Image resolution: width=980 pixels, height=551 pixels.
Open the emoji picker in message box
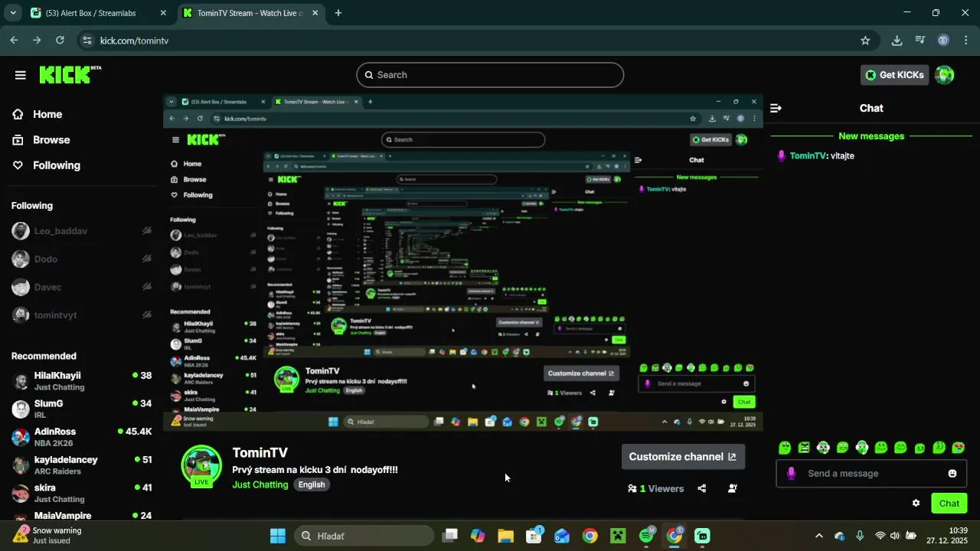[x=952, y=474]
